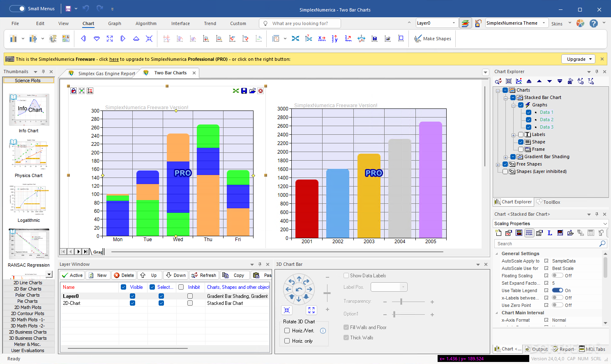
Task: Turn off Use Table Legend toggle
Action: (x=558, y=290)
